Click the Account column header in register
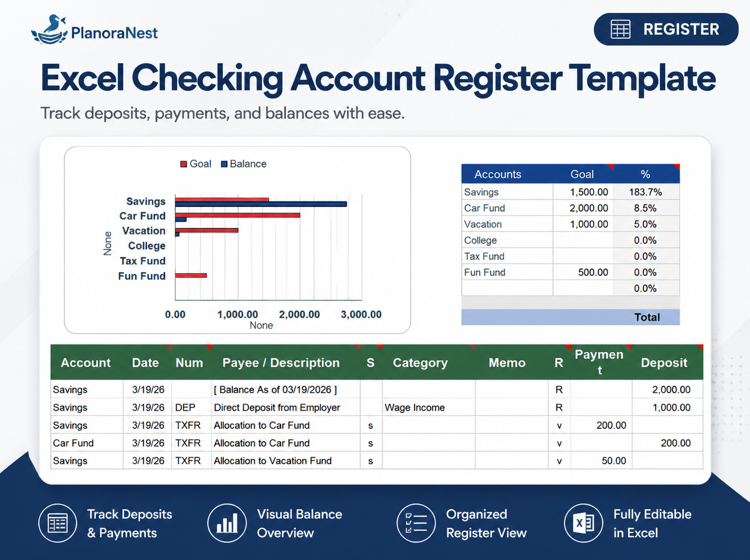The height and width of the screenshot is (560, 750). coord(86,363)
